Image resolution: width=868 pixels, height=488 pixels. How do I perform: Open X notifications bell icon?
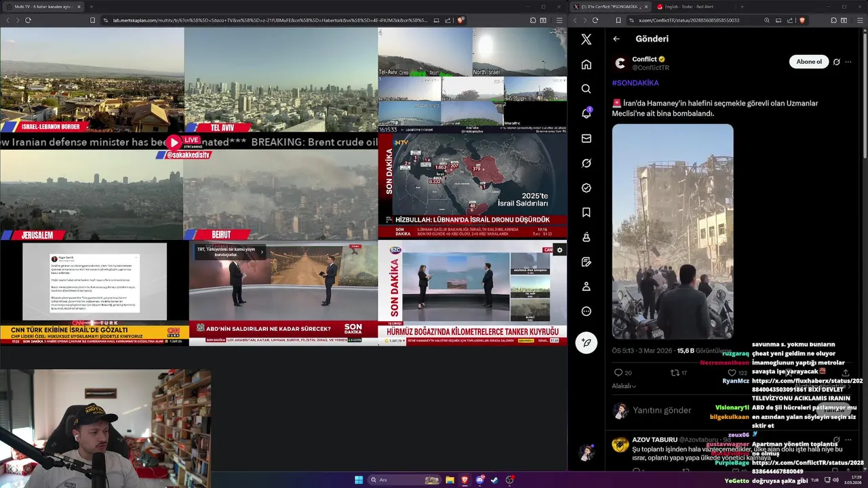[586, 113]
